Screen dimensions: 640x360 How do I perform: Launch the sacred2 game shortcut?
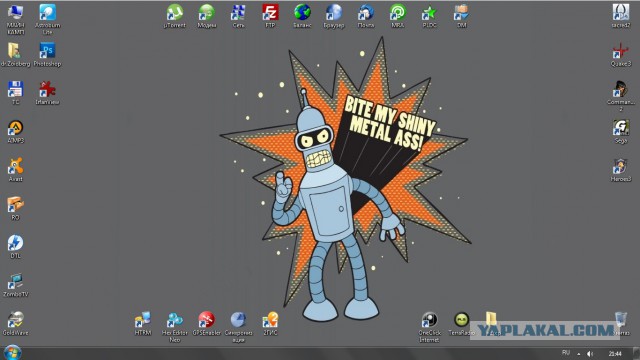[621, 12]
